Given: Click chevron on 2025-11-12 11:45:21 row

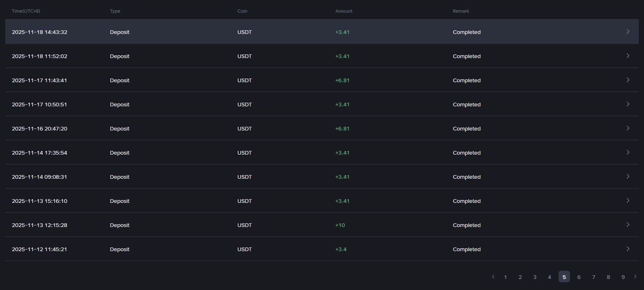Looking at the screenshot, I should [628, 249].
